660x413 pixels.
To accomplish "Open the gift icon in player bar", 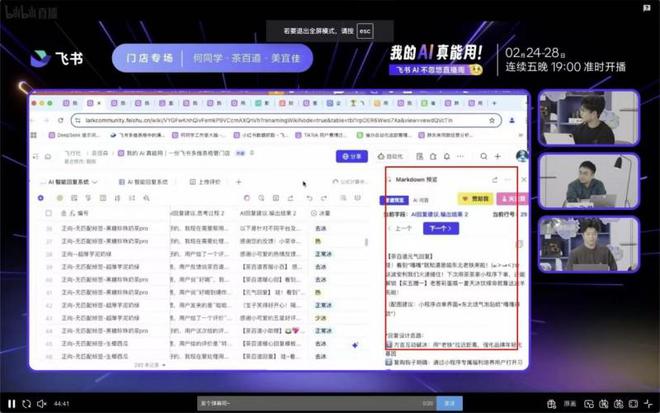I will 551,404.
